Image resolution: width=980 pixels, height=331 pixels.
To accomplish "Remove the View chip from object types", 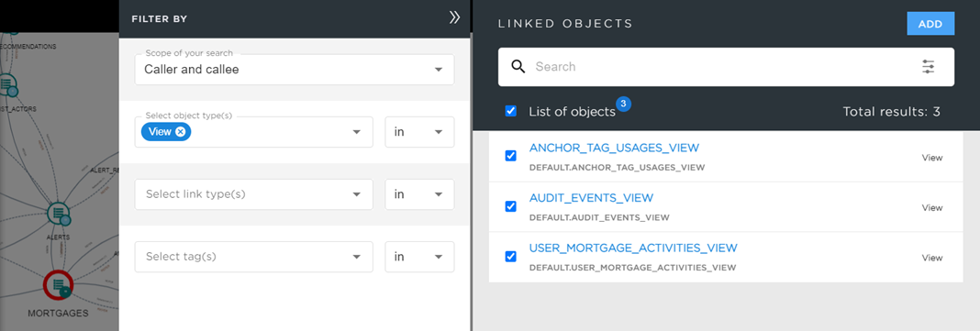I will (180, 132).
